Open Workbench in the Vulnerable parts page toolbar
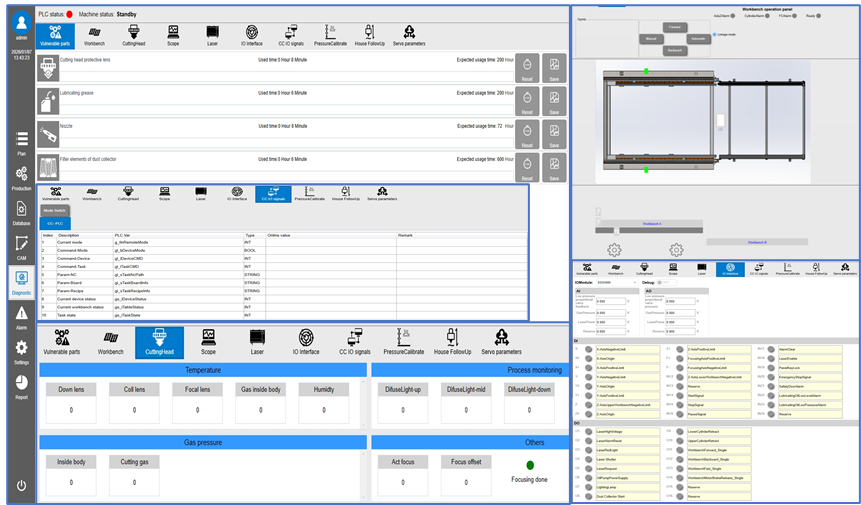The height and width of the screenshot is (505, 861). [x=94, y=36]
